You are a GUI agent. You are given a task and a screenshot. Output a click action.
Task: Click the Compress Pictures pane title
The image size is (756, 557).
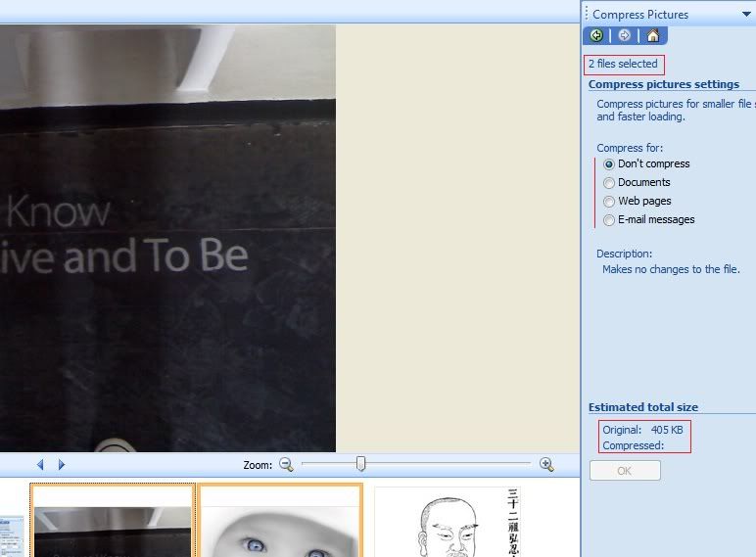coord(640,15)
